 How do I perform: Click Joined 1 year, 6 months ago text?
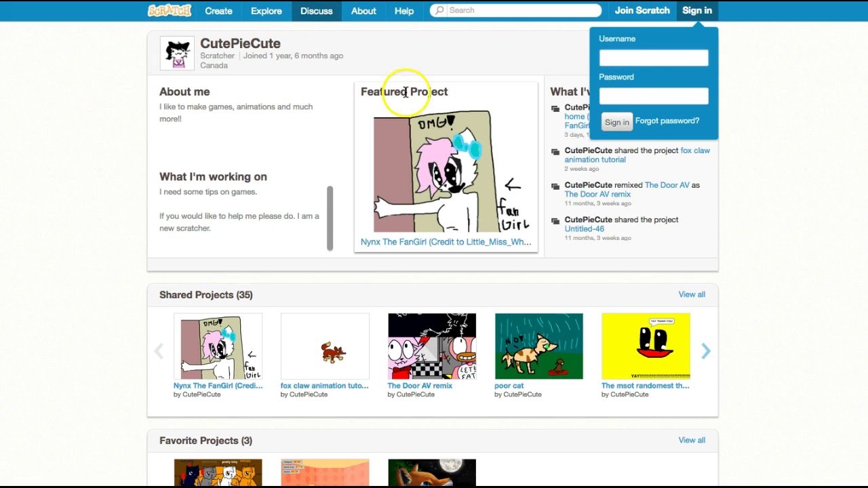click(293, 56)
